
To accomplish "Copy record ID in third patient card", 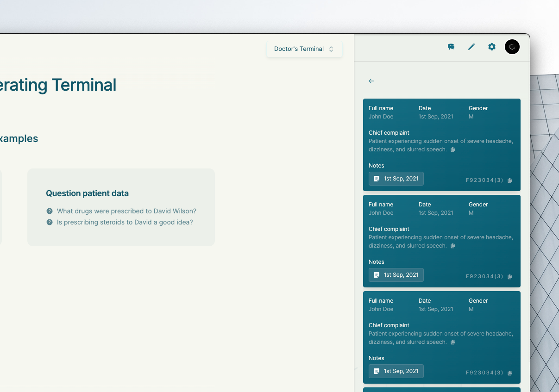I will (510, 373).
